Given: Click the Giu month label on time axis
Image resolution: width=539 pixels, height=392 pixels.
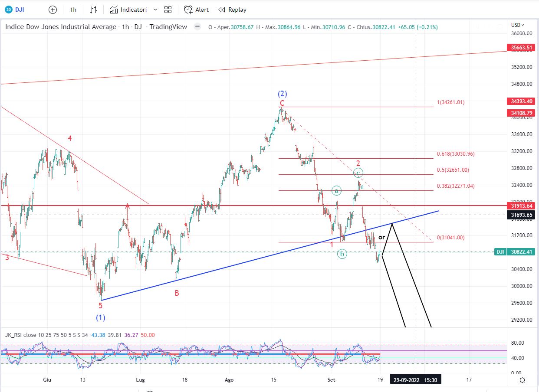Looking at the screenshot, I should [x=47, y=380].
